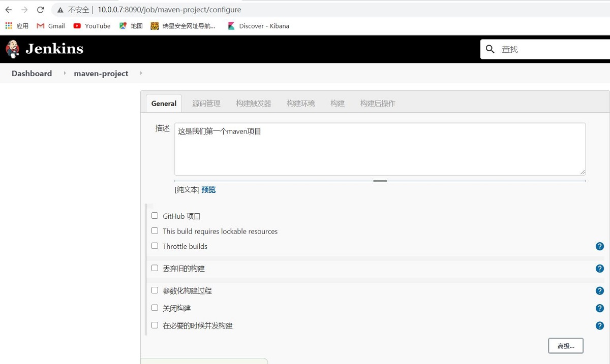Open help for Throttle builds

(x=600, y=246)
